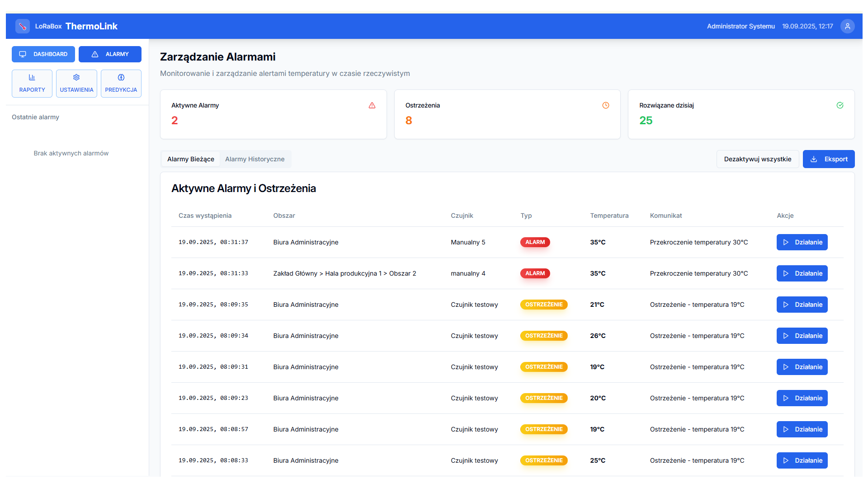Click the red triangle Aktywne Alarmy icon
This screenshot has height=488, width=868.
pyautogui.click(x=372, y=105)
